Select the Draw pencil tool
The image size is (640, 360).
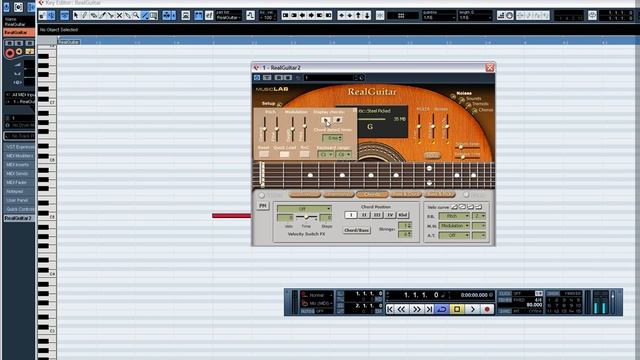click(84, 16)
